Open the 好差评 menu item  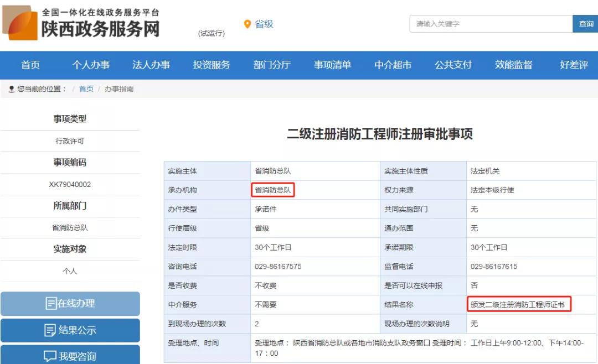574,65
